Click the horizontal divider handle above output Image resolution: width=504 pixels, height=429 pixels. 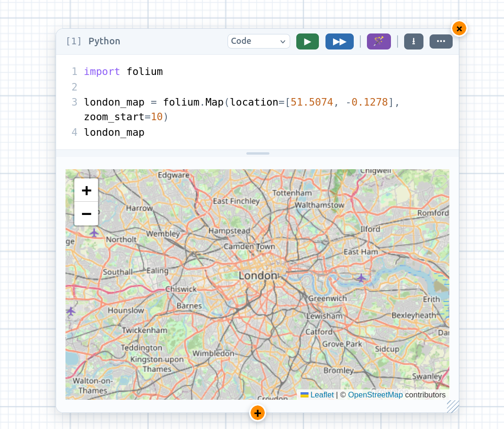pos(258,153)
